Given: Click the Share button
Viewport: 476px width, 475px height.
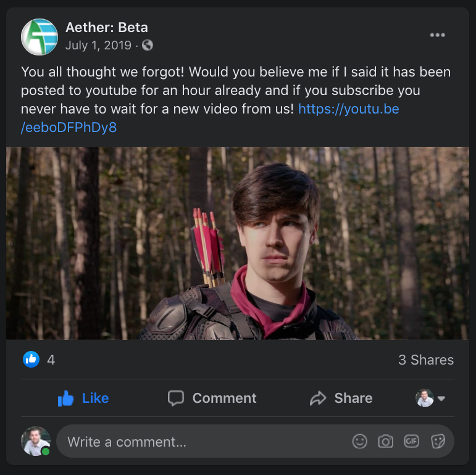Looking at the screenshot, I should (x=341, y=399).
